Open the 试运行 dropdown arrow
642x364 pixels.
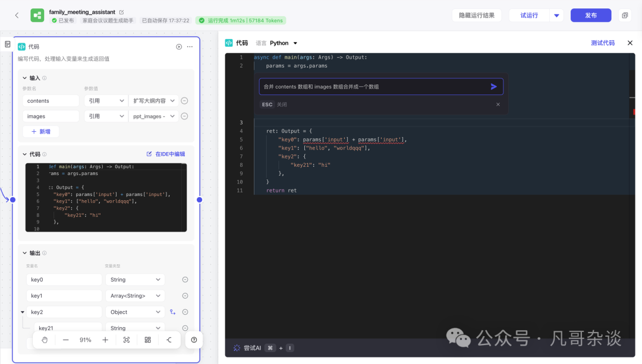[556, 15]
